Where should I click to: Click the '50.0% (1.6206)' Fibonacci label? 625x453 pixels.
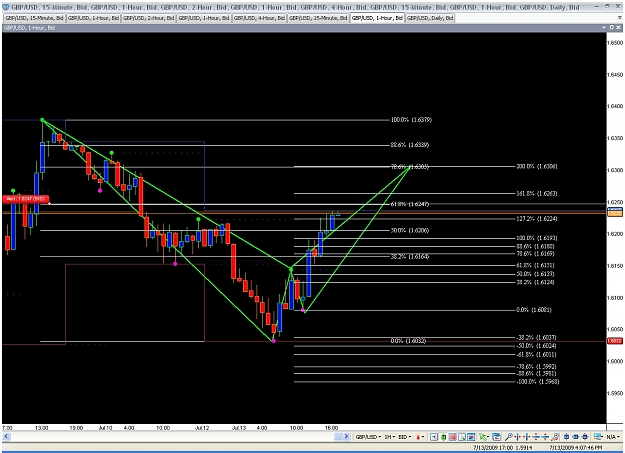(x=410, y=230)
